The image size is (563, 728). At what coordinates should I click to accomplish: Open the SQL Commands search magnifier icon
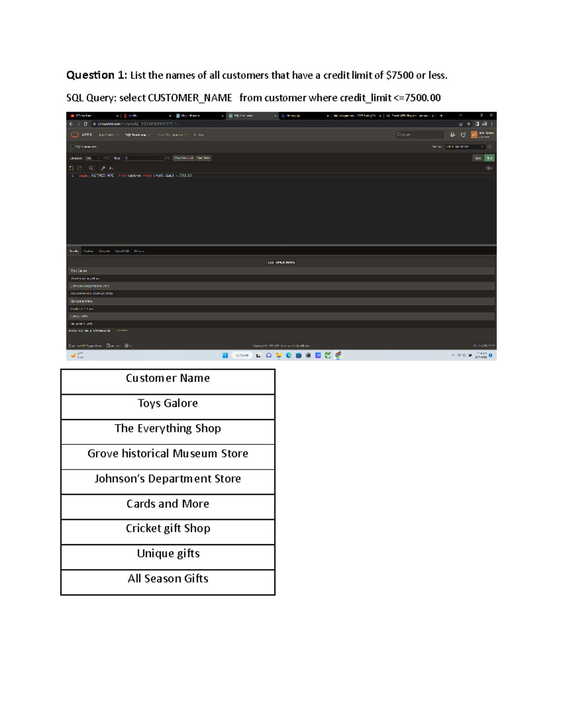point(91,168)
